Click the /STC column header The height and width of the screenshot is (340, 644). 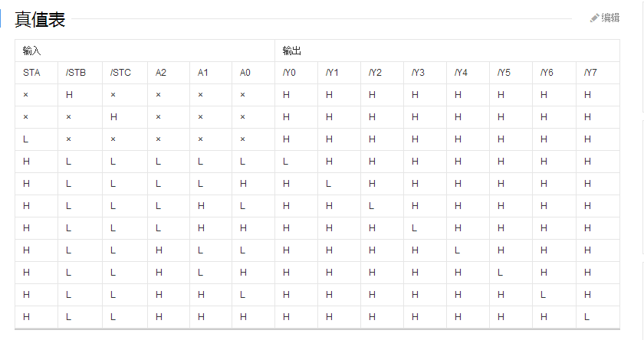coord(120,73)
